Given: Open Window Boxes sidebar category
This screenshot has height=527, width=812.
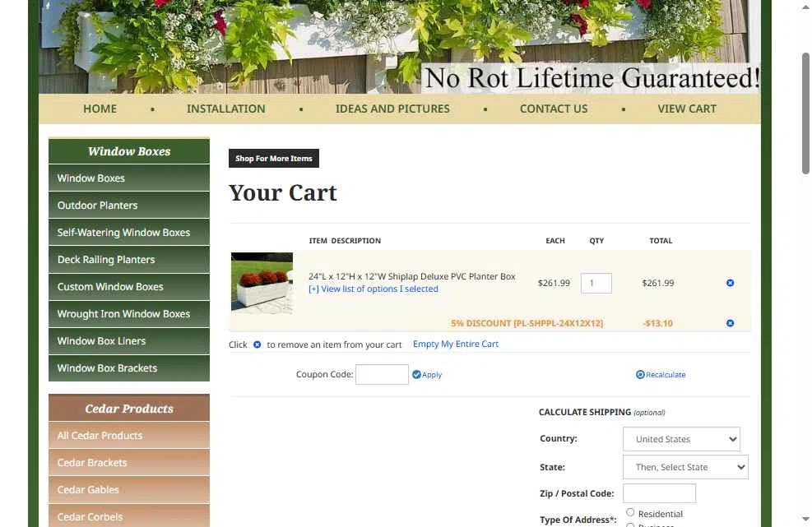Looking at the screenshot, I should point(129,178).
